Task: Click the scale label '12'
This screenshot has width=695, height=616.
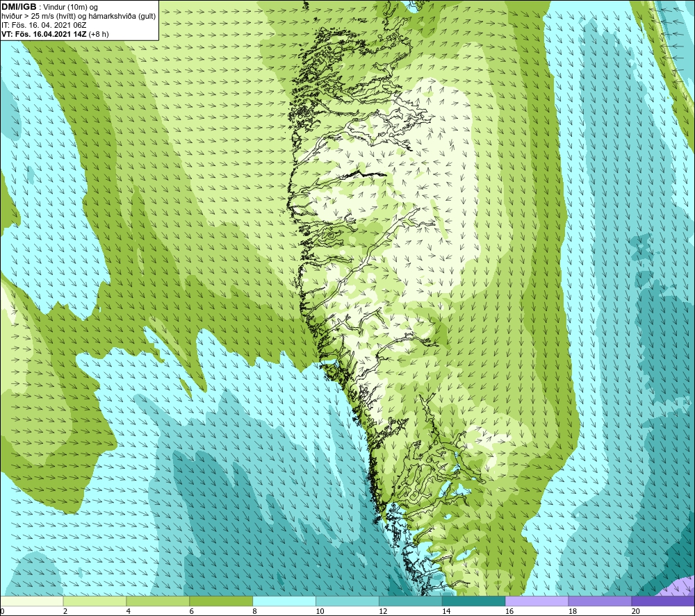Action: [x=383, y=611]
